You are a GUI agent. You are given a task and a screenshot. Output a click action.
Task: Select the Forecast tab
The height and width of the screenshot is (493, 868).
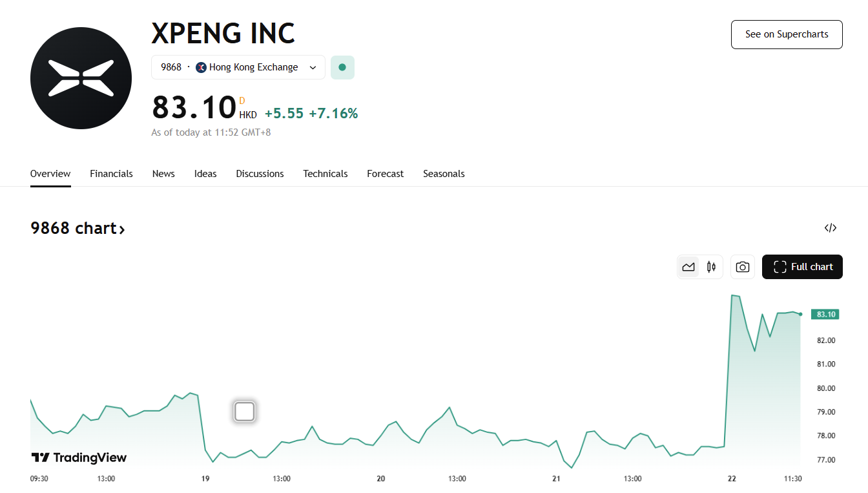coord(385,174)
